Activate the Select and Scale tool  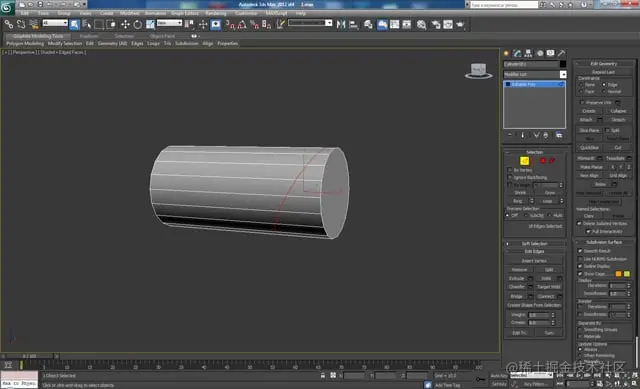150,25
